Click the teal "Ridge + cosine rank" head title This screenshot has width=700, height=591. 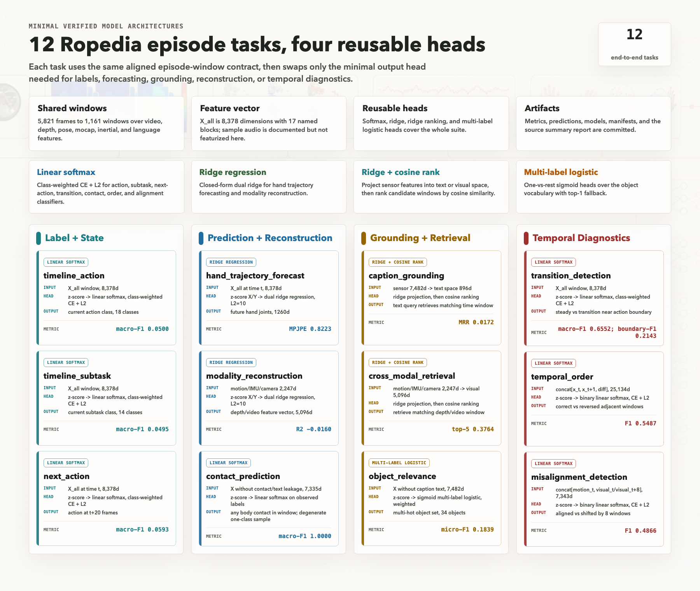click(400, 172)
